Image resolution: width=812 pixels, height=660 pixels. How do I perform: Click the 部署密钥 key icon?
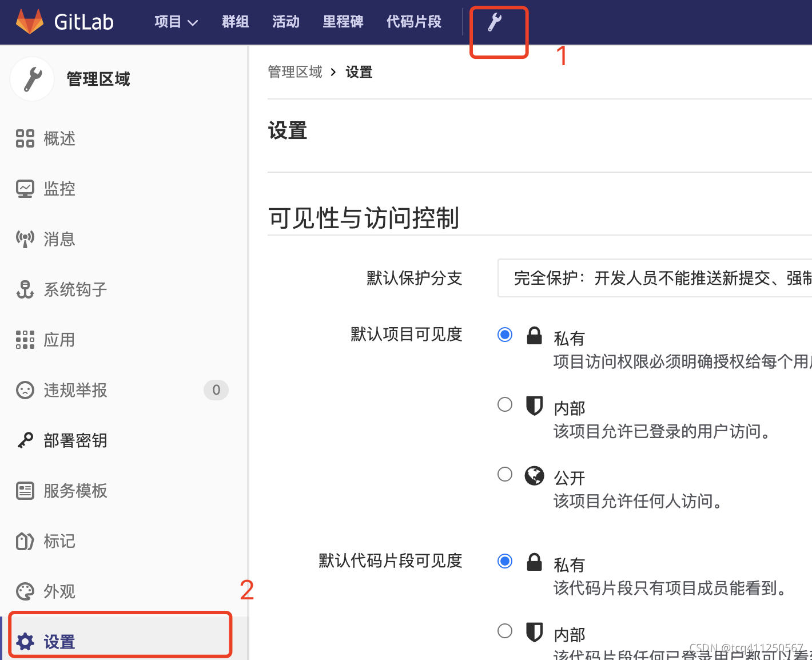pos(25,440)
